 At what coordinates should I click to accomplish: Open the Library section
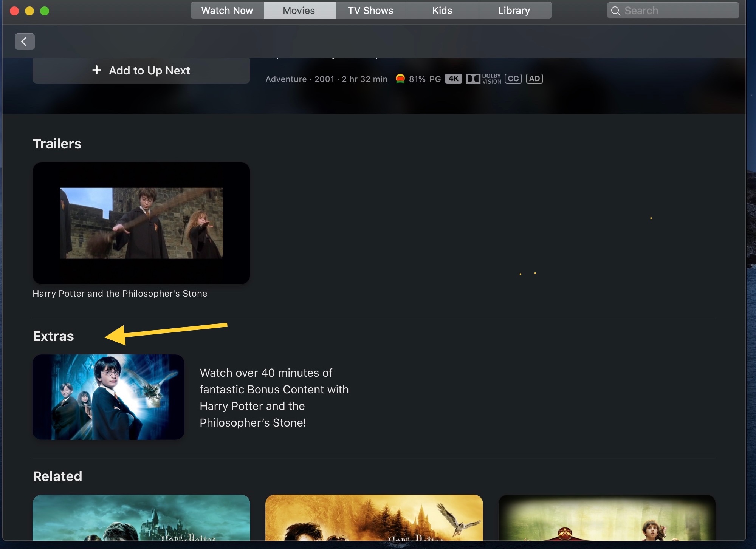[514, 10]
